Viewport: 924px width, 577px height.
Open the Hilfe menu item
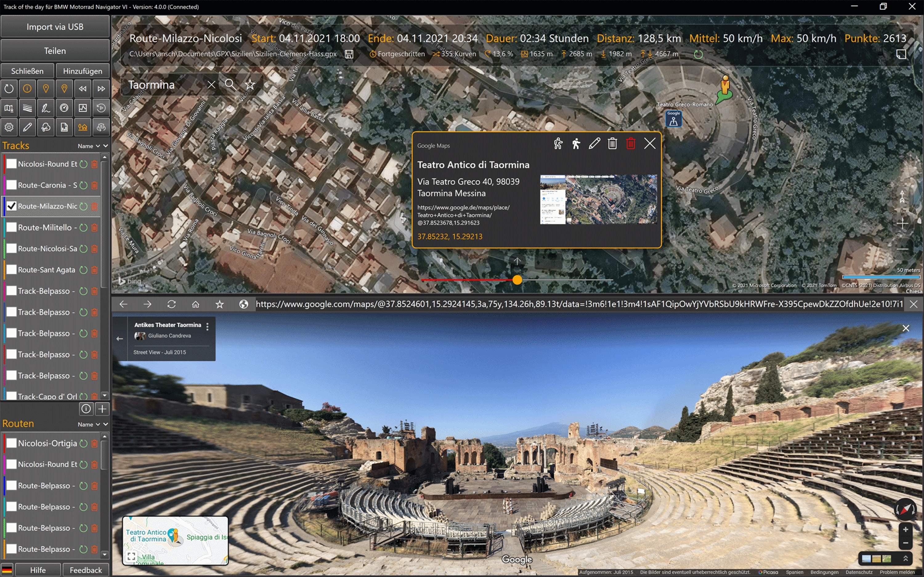pyautogui.click(x=38, y=570)
